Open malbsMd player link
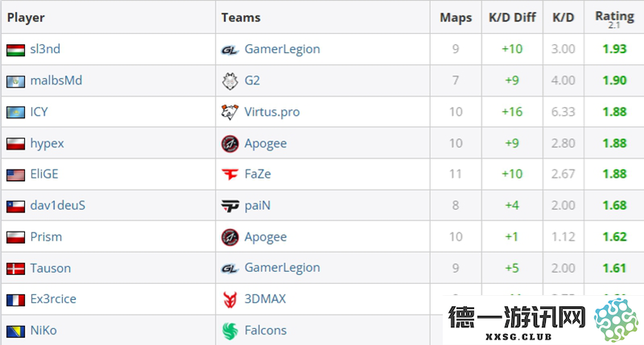 point(56,80)
